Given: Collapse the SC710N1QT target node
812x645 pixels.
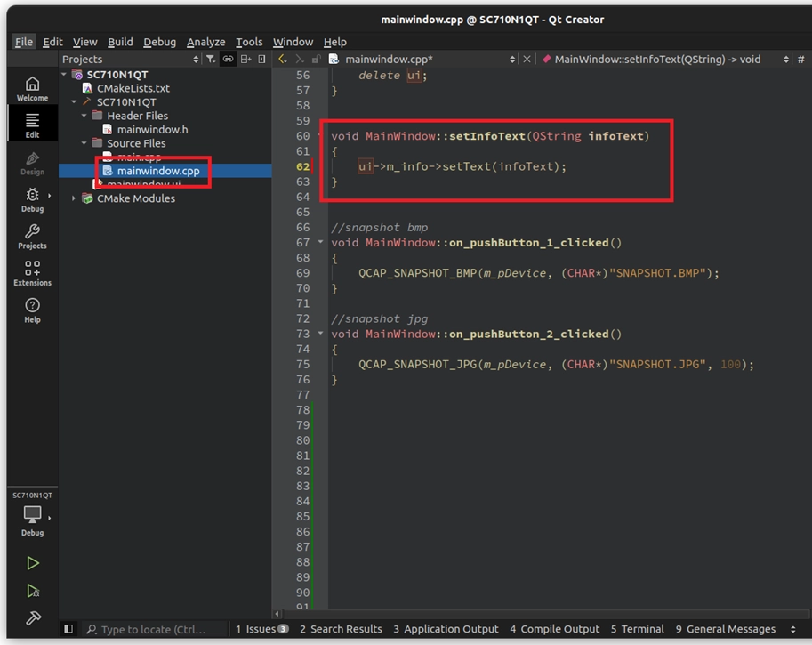Looking at the screenshot, I should pos(74,102).
